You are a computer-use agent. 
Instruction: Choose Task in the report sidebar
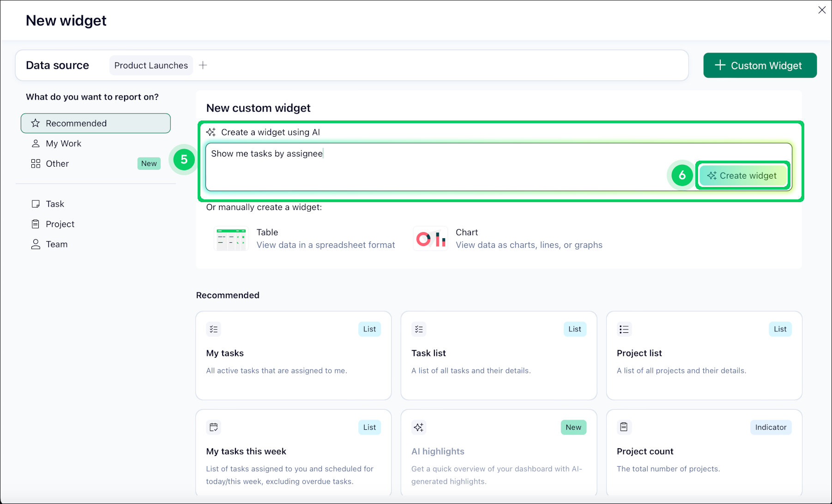click(x=55, y=204)
